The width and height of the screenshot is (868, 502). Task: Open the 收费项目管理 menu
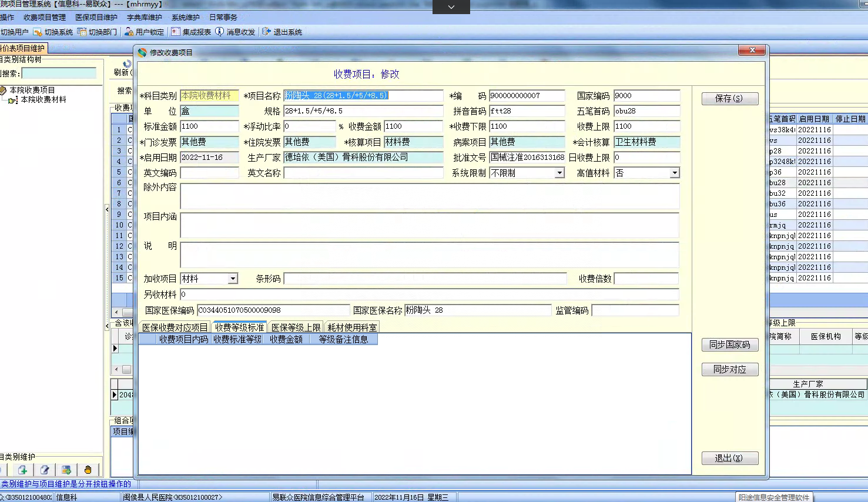pos(45,18)
